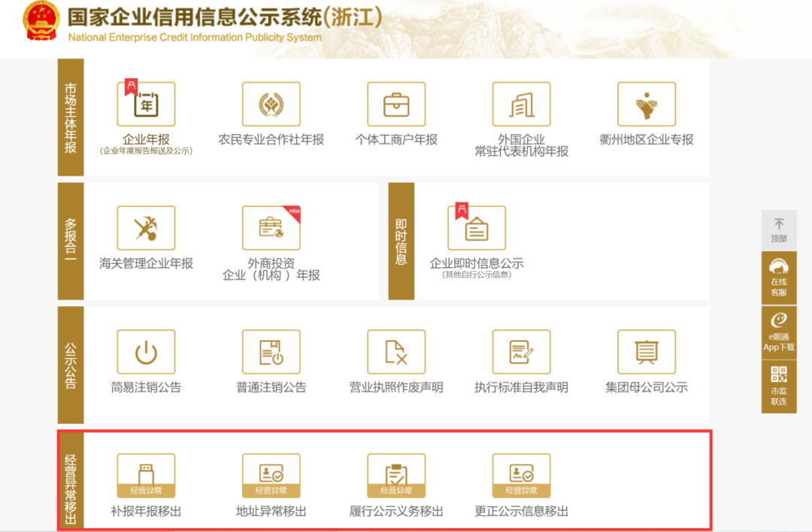Click the 市监联连 QR code button

[779, 386]
